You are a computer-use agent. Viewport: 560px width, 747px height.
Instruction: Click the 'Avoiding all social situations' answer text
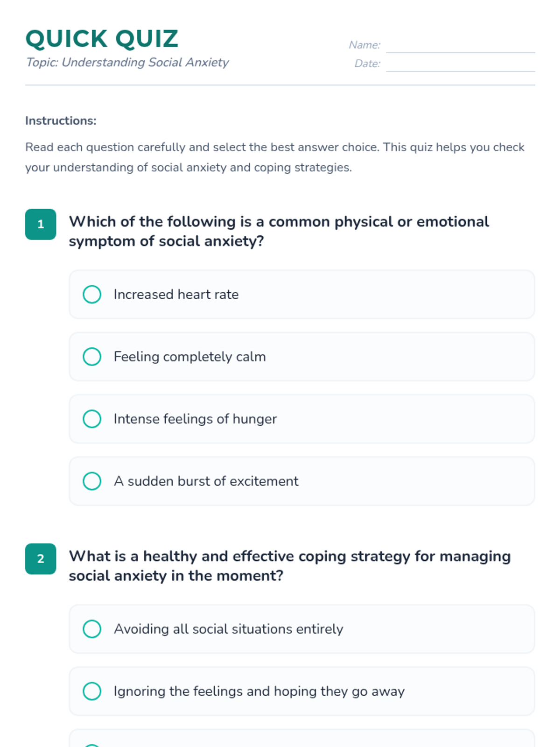pyautogui.click(x=228, y=629)
